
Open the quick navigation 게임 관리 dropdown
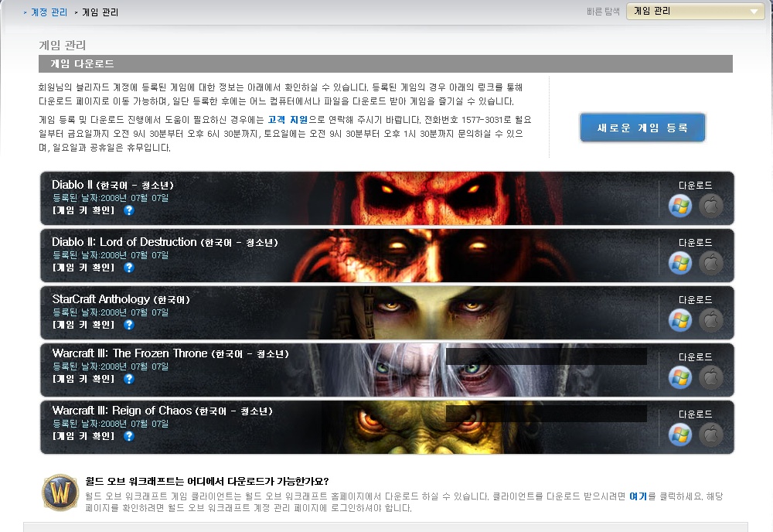tap(695, 12)
